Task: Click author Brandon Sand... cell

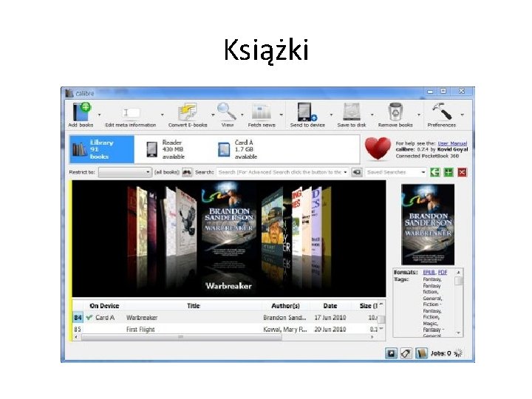Action: click(284, 318)
